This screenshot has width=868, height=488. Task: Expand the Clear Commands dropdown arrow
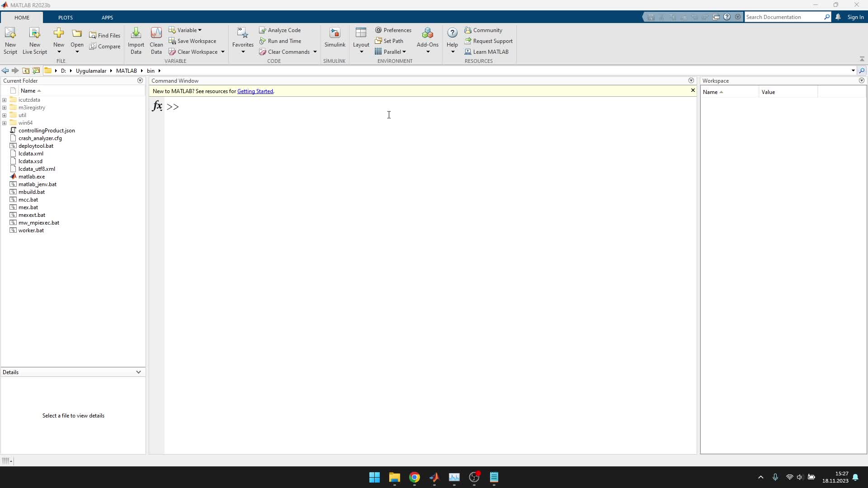pos(315,52)
